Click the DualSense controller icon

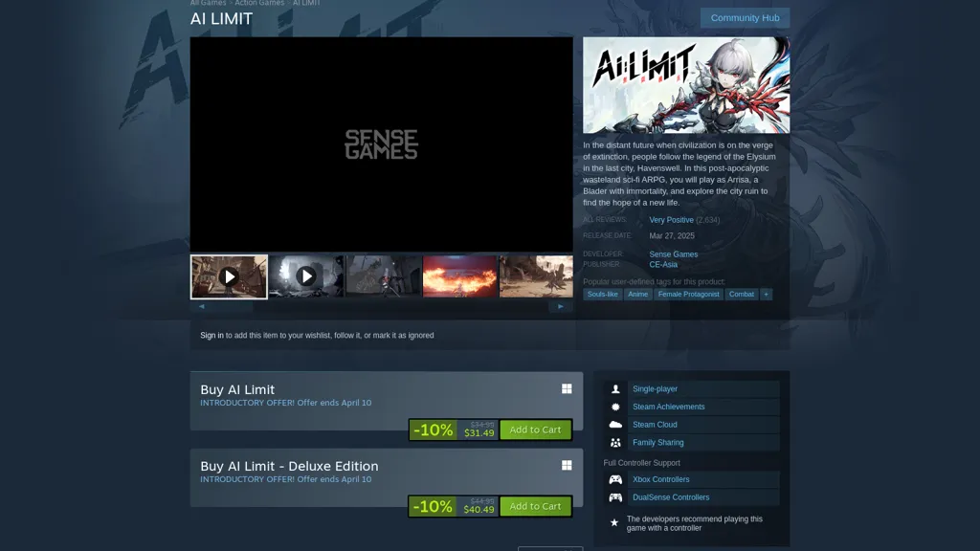point(615,497)
